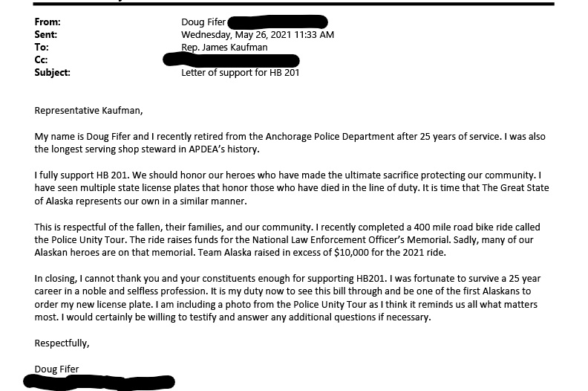Click the redacted Cc field bar

click(231, 60)
